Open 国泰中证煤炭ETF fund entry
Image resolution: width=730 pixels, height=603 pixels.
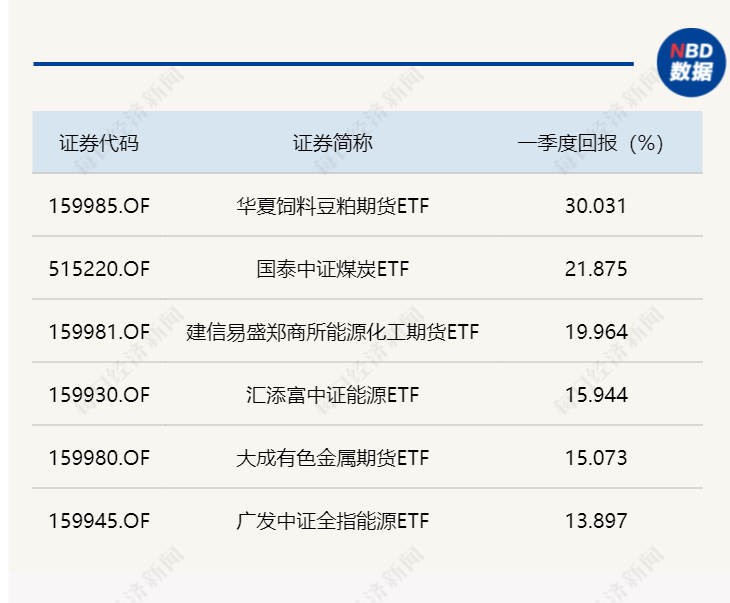click(332, 269)
